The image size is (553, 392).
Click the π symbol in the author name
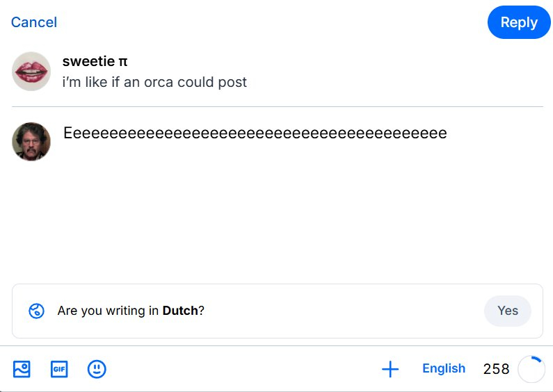123,61
